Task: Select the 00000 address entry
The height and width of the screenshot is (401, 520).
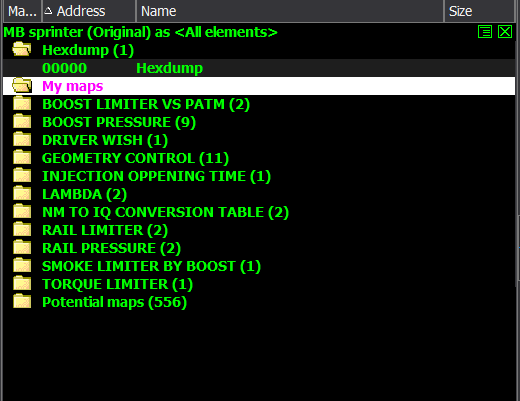Action: tap(64, 68)
